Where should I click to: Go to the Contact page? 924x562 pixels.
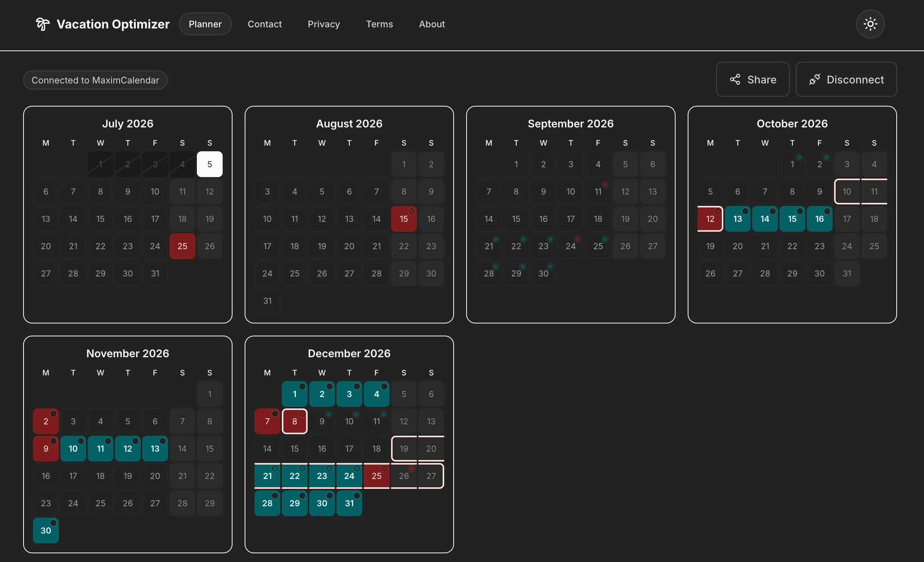265,24
